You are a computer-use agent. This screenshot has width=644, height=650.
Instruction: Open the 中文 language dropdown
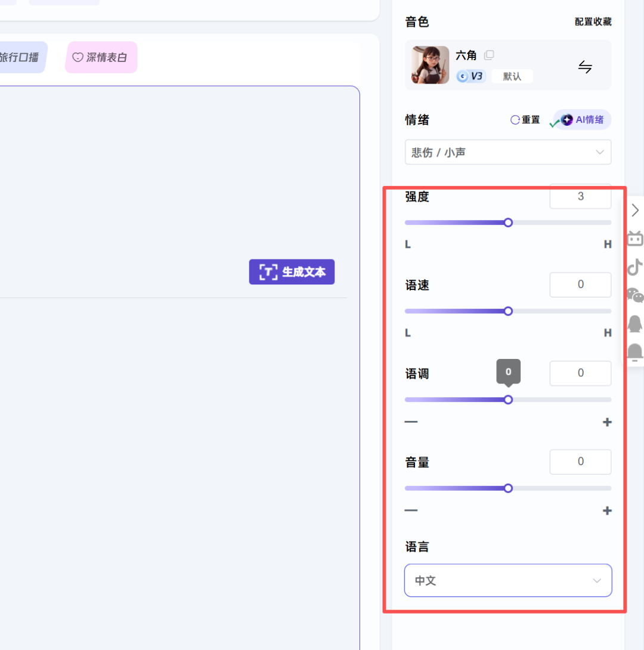coord(507,580)
